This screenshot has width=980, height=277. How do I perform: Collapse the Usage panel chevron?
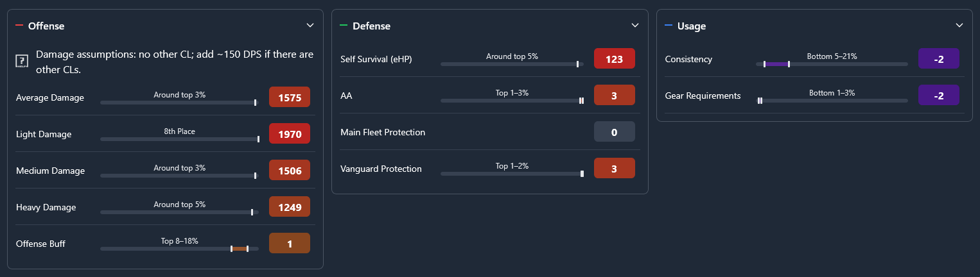959,26
